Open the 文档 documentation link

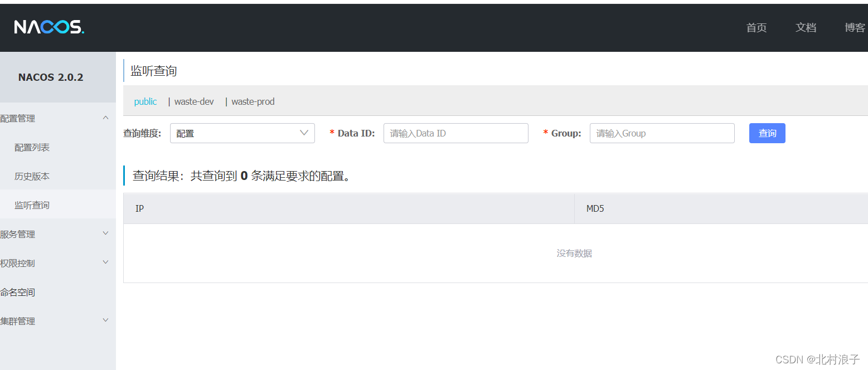pos(806,28)
